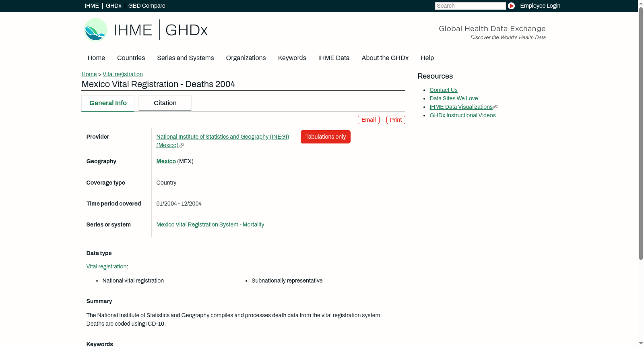Open IHME link in top bar

click(92, 6)
